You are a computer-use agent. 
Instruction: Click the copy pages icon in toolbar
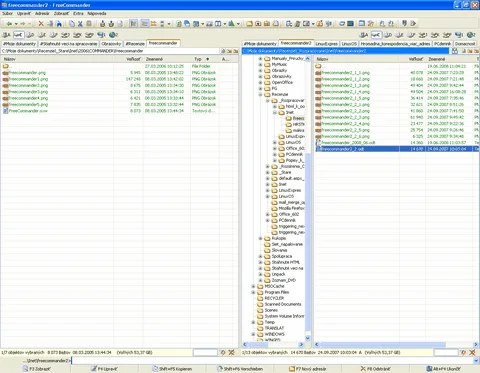(72, 24)
